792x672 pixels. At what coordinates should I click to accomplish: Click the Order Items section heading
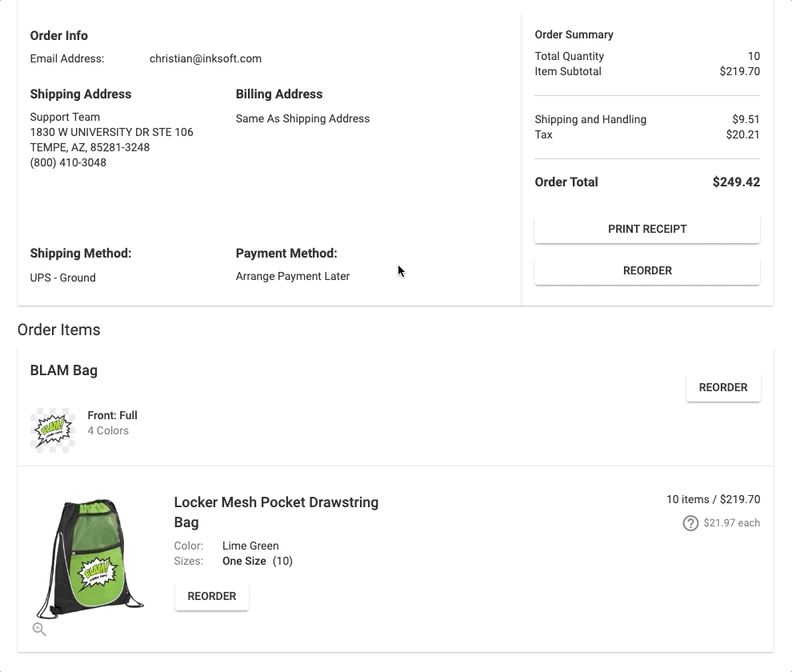59,330
